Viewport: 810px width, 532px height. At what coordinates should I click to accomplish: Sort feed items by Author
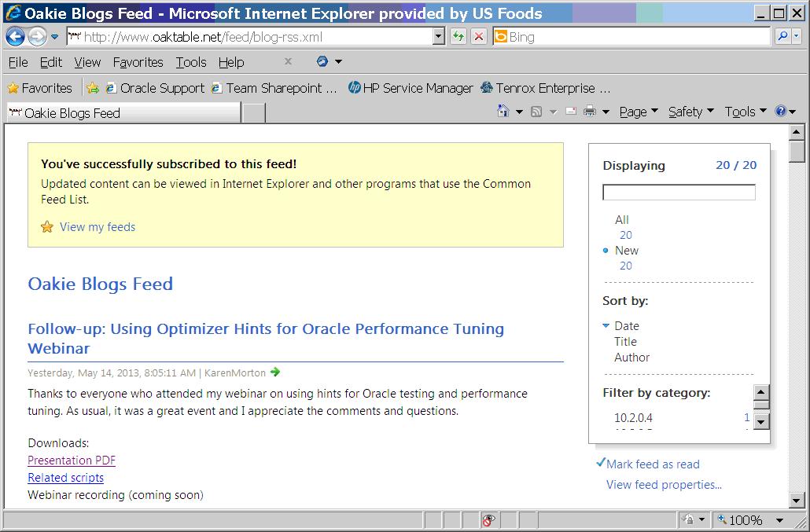(x=631, y=358)
